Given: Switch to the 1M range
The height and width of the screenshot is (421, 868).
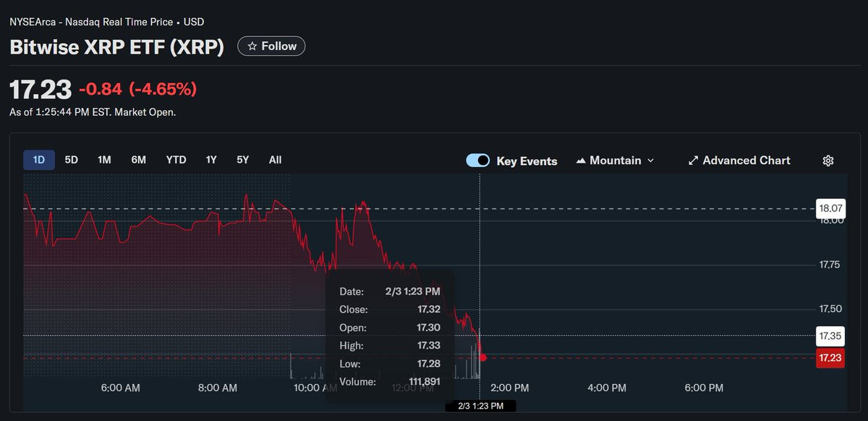Looking at the screenshot, I should pos(104,160).
